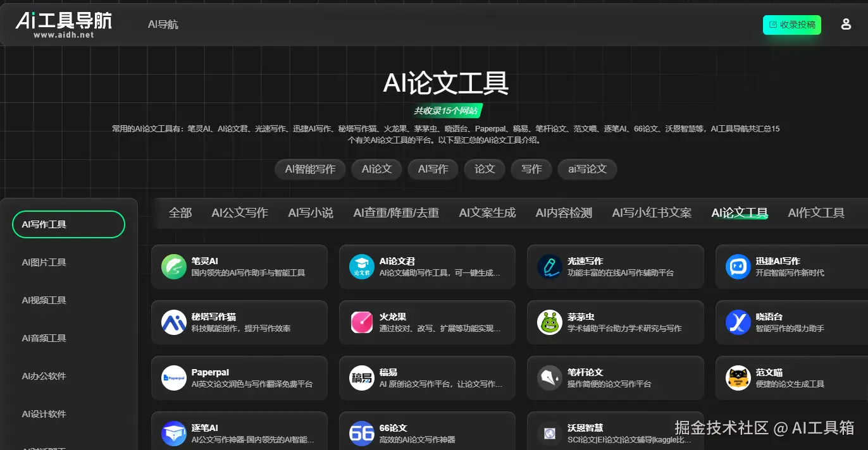The image size is (868, 450).
Task: Open the 晓语台 card title
Action: click(769, 317)
